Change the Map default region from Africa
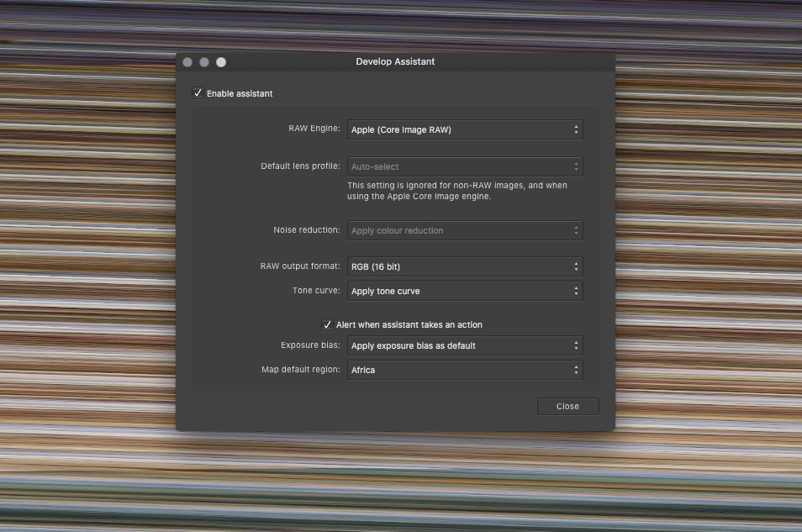The height and width of the screenshot is (532, 802). pos(465,370)
